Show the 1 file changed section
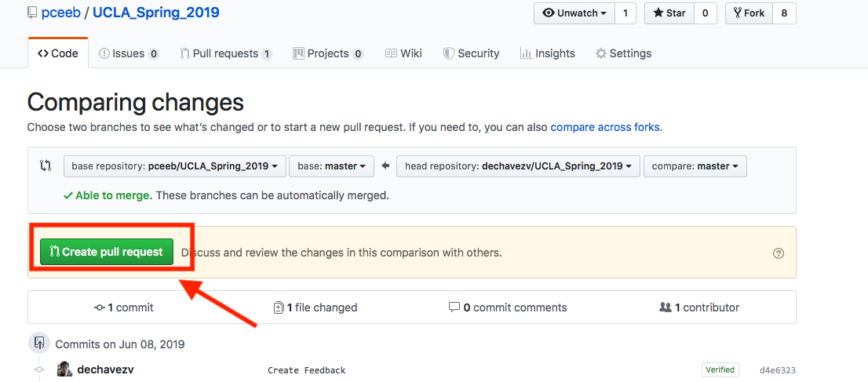The width and height of the screenshot is (868, 382). (315, 307)
